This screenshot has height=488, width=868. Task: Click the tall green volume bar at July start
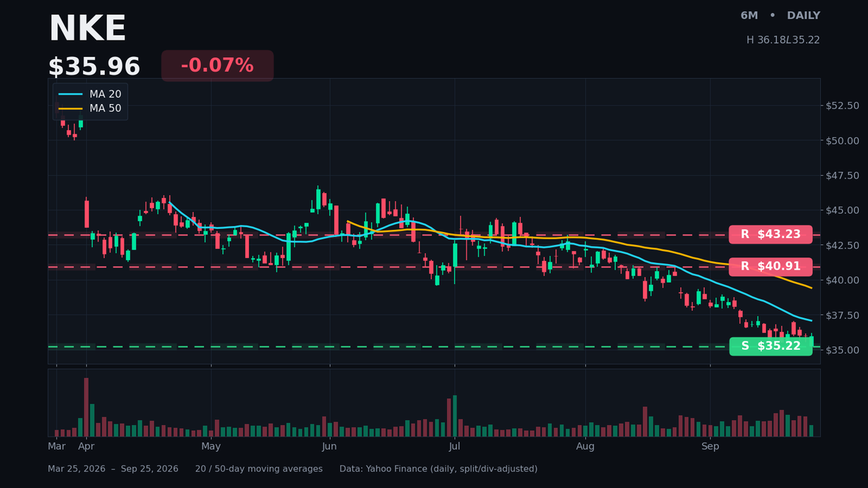point(454,416)
